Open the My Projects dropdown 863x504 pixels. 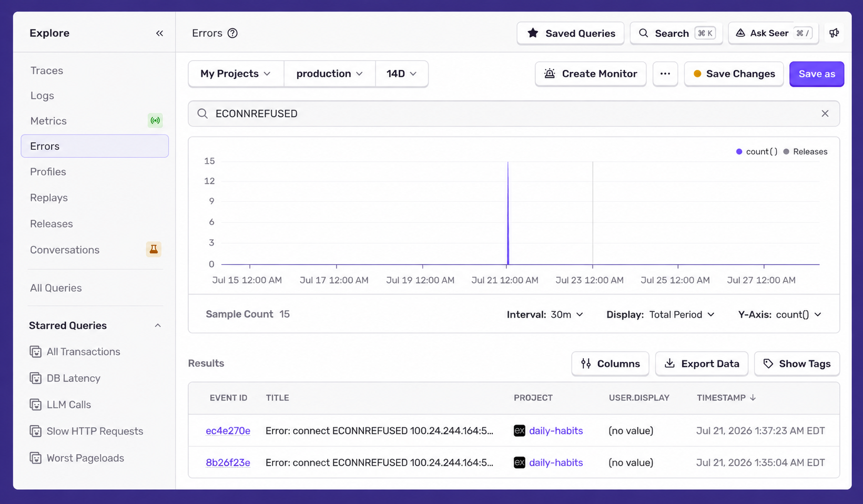tap(236, 74)
